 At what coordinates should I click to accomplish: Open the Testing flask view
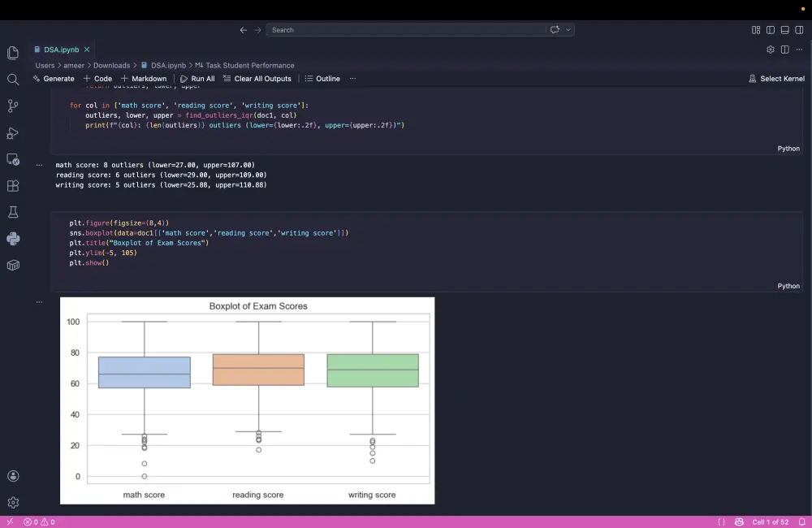[x=13, y=212]
